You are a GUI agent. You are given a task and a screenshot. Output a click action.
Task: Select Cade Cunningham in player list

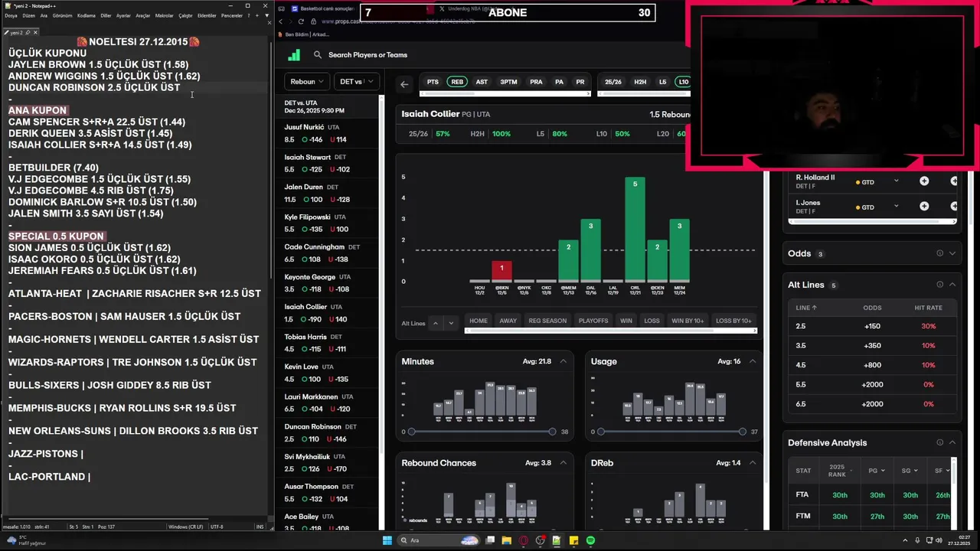[329, 253]
